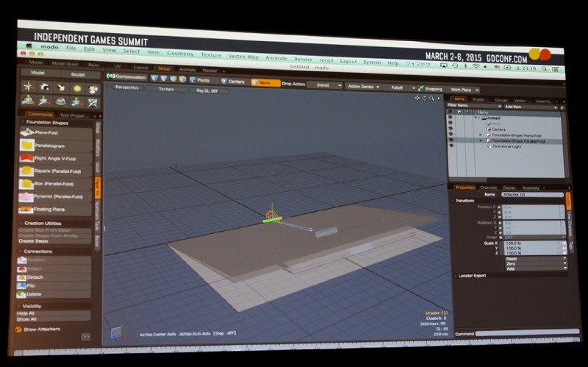This screenshot has height=367, width=588.
Task: Toggle Items selection mode
Action: (x=265, y=82)
